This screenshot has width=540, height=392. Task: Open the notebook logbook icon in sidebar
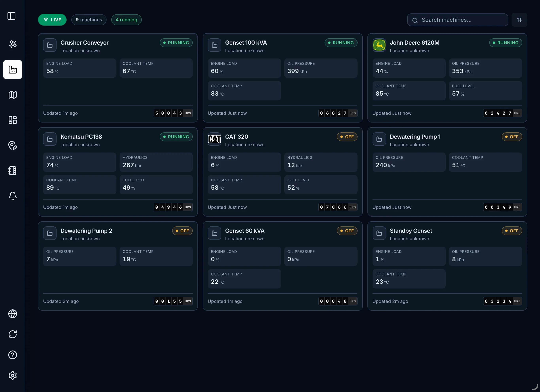pos(12,171)
